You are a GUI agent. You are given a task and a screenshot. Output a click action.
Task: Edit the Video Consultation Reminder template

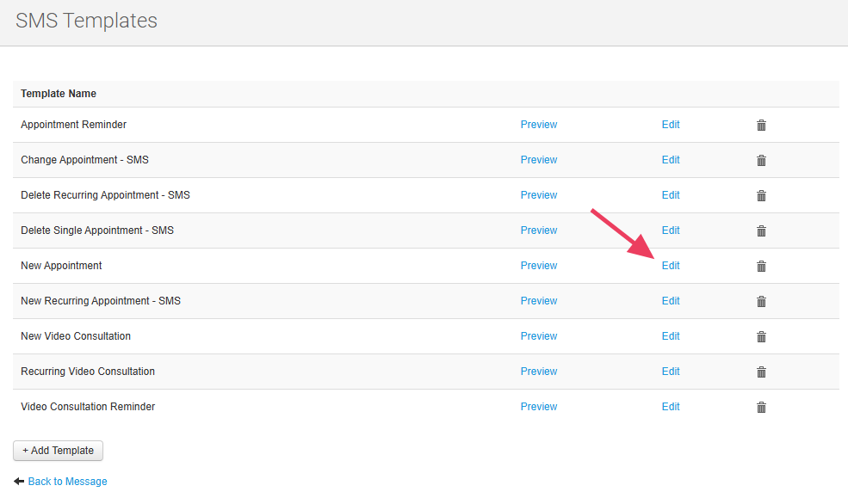(x=671, y=407)
